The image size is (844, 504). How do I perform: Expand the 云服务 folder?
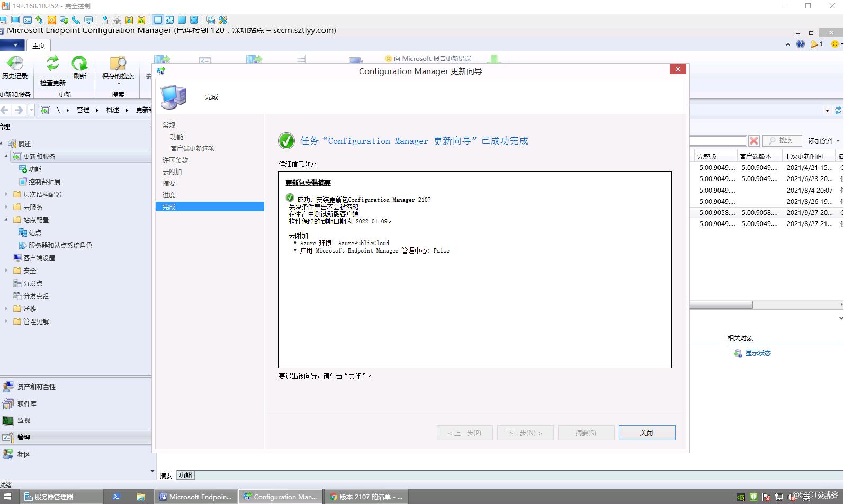(x=6, y=207)
